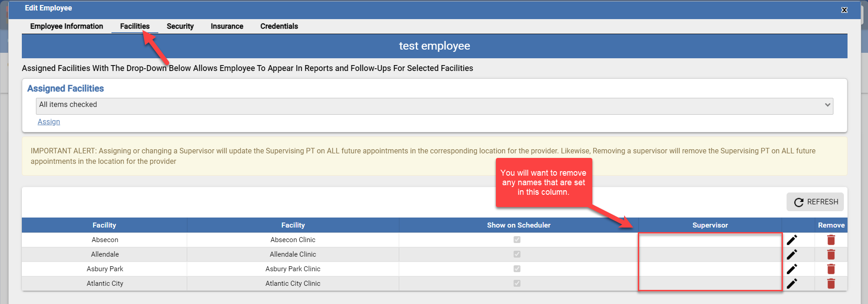This screenshot has width=868, height=304.
Task: Select the edit pencil for Asbury Park Clinic
Action: [x=792, y=269]
